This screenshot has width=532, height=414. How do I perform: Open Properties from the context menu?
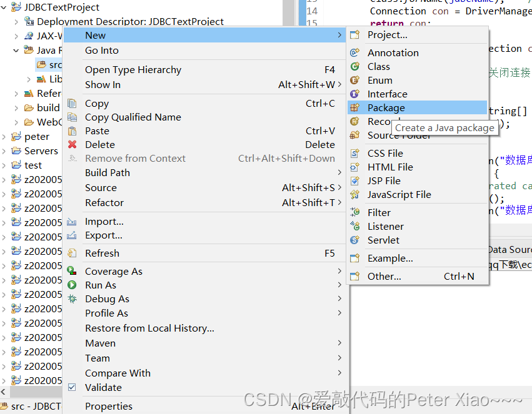(204, 406)
